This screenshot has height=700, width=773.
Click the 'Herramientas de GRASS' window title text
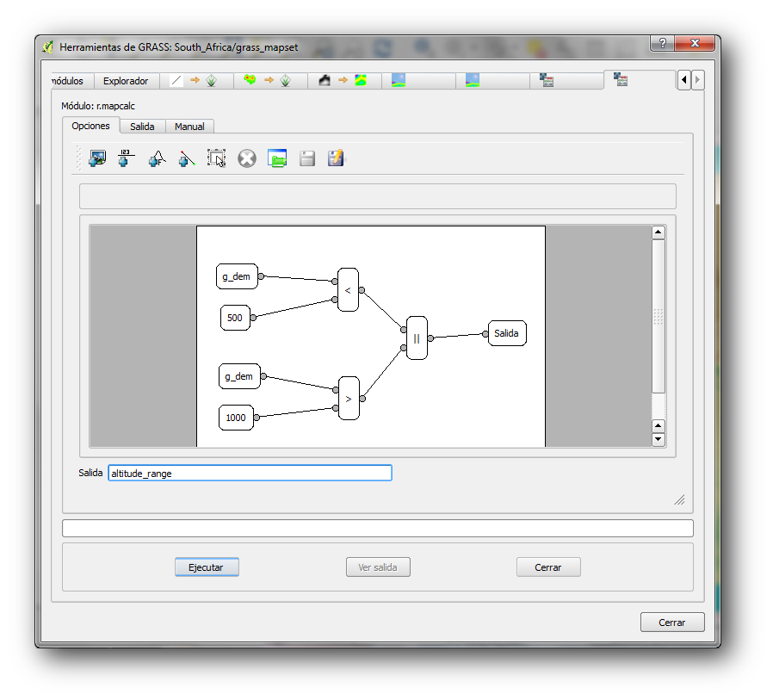coord(179,47)
